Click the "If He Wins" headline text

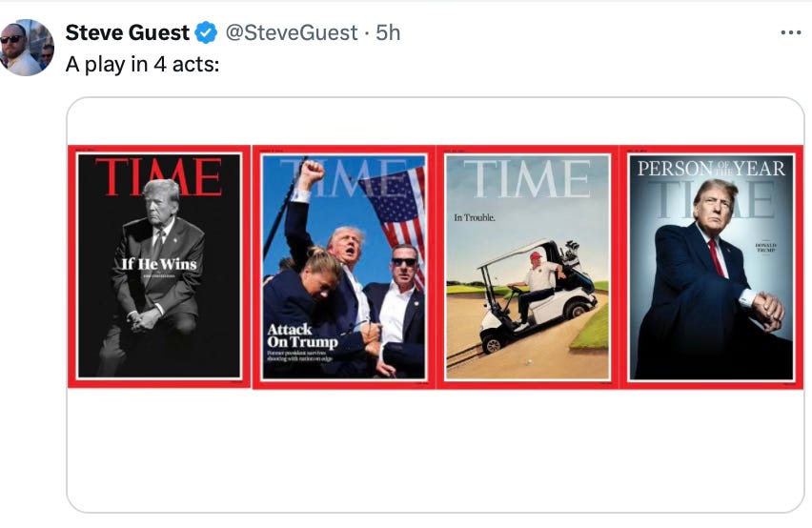158,264
